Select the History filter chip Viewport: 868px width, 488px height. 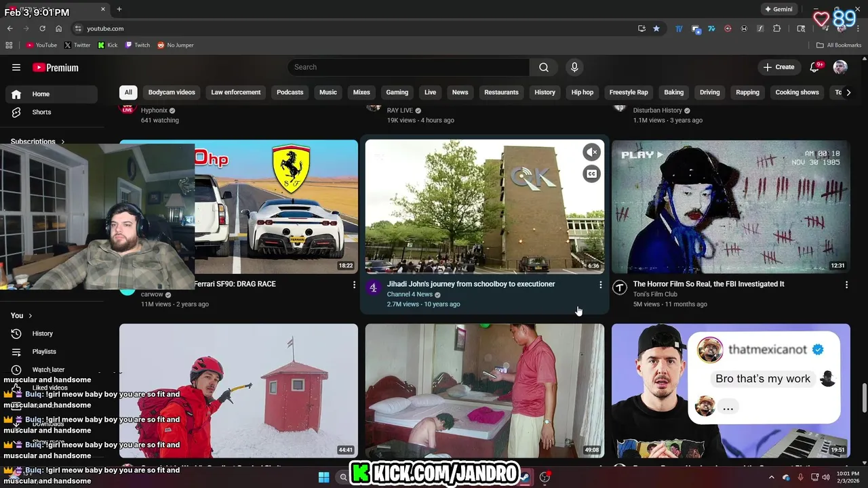[545, 92]
